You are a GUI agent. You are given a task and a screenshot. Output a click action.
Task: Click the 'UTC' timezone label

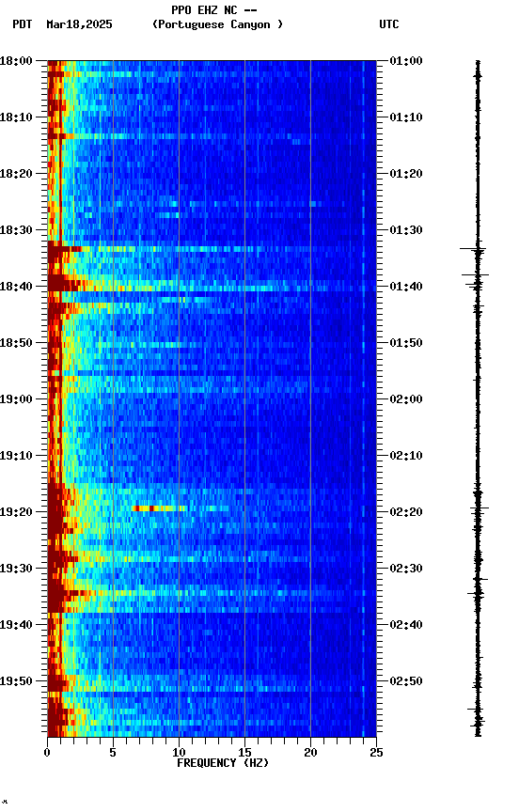(x=389, y=24)
